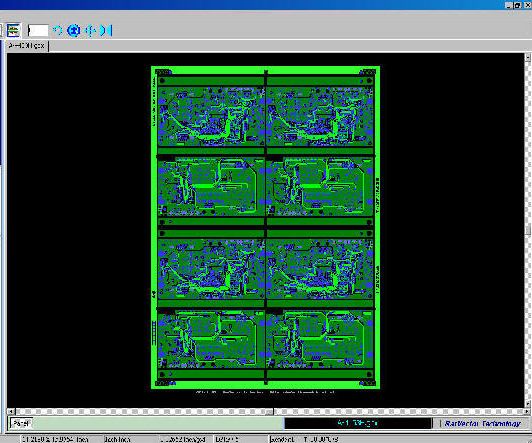Select the .gbx document tab
The height and width of the screenshot is (443, 532).
click(27, 46)
